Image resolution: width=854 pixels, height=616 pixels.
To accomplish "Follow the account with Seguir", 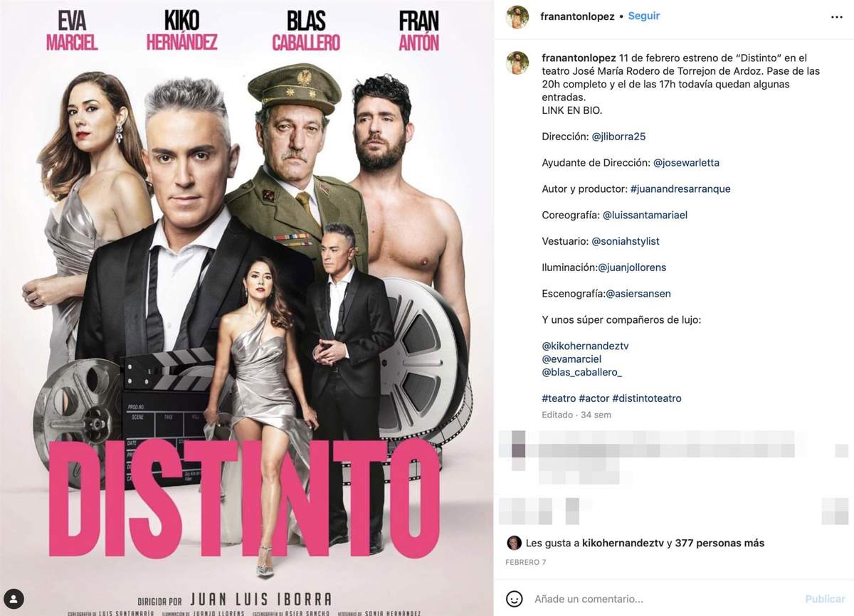I will click(x=644, y=16).
